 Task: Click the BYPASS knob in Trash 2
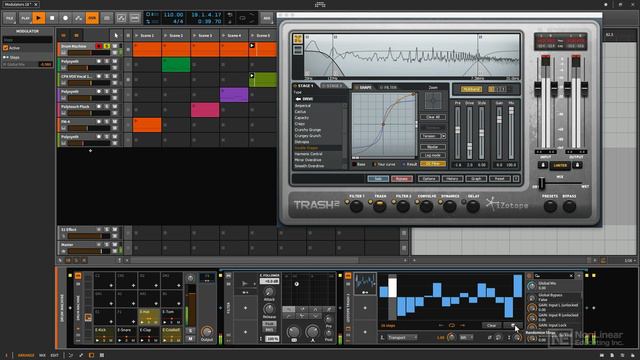[569, 207]
